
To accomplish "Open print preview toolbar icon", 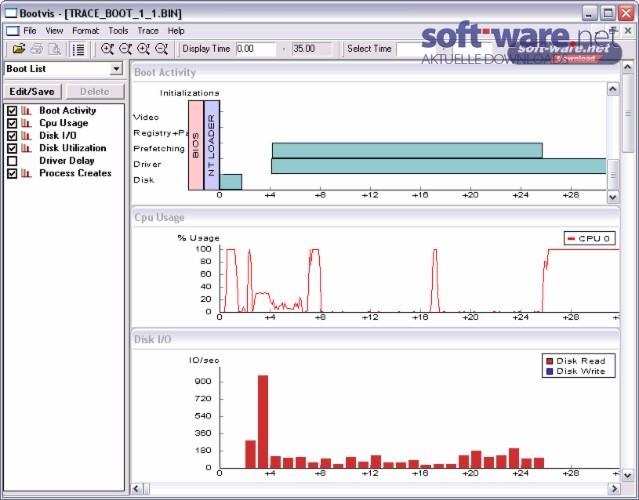I will coord(54,49).
